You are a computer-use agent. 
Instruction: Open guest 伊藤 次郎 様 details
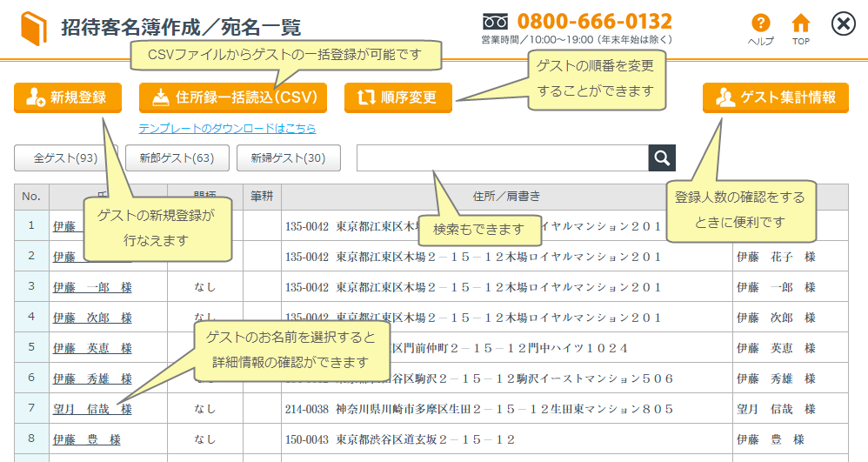pyautogui.click(x=91, y=318)
